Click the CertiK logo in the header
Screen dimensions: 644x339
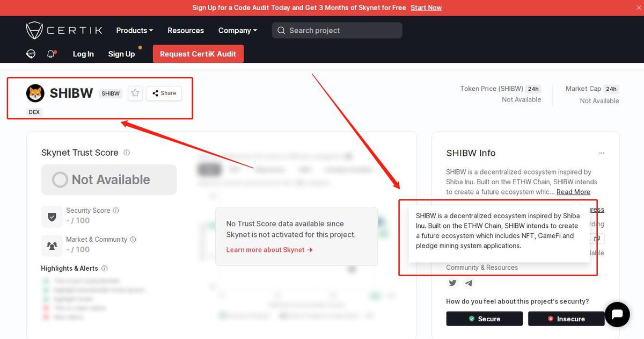pos(64,31)
